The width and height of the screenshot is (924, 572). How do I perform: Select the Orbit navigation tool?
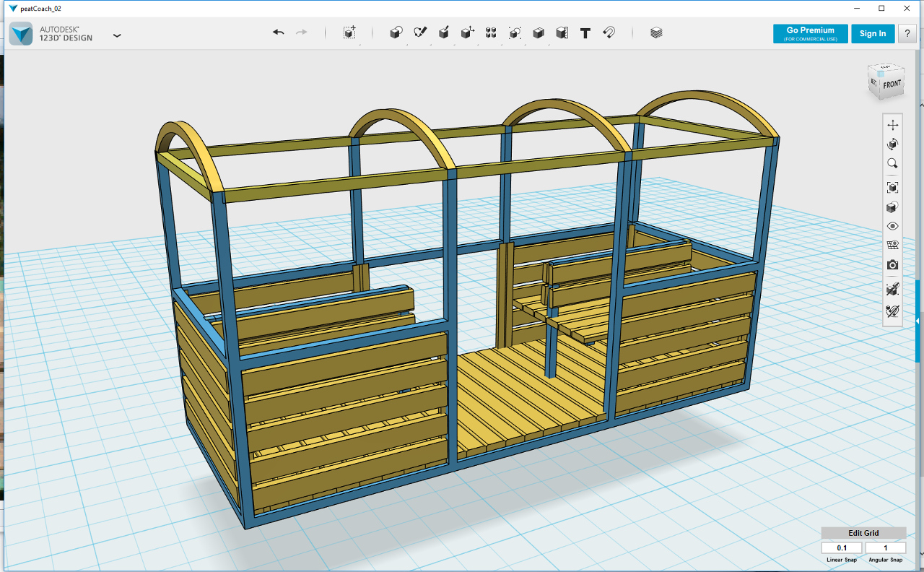point(893,144)
